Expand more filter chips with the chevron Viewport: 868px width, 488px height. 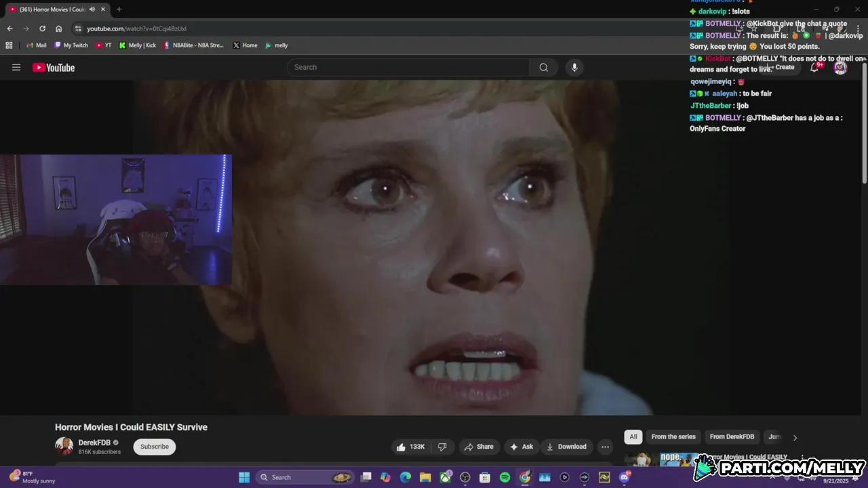click(x=795, y=437)
